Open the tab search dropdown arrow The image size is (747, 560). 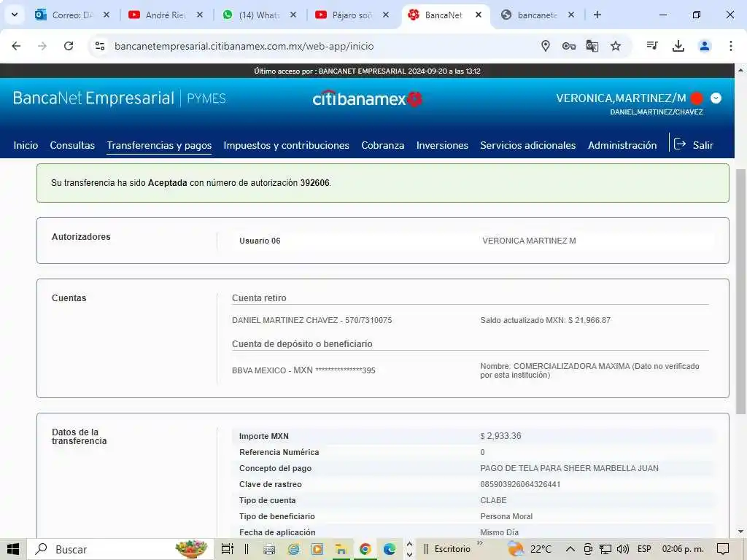(14, 15)
